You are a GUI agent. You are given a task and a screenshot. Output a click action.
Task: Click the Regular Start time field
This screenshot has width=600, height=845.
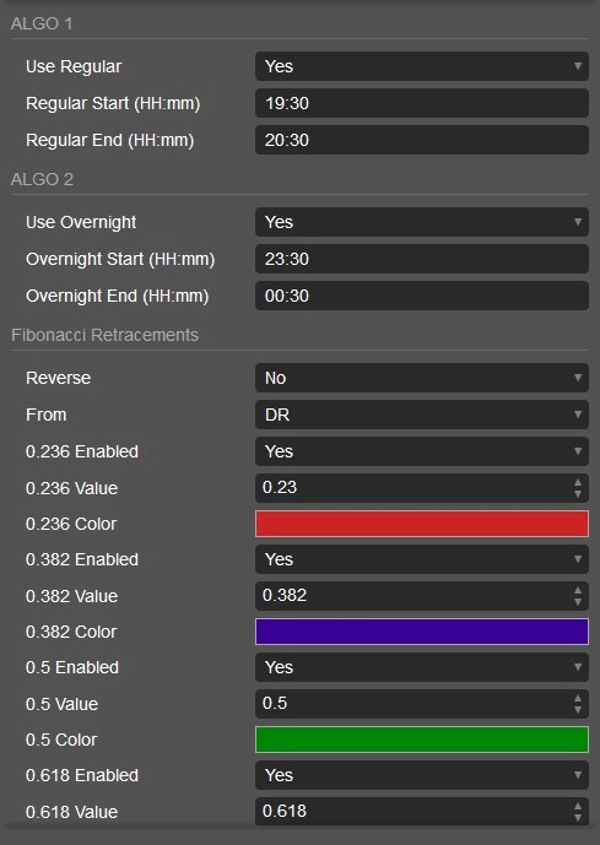click(x=421, y=103)
